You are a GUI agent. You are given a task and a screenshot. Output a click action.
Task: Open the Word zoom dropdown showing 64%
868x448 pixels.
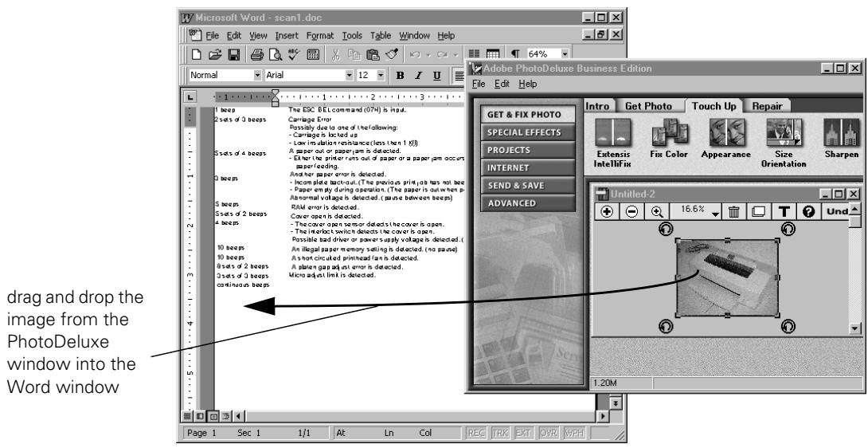coord(565,54)
